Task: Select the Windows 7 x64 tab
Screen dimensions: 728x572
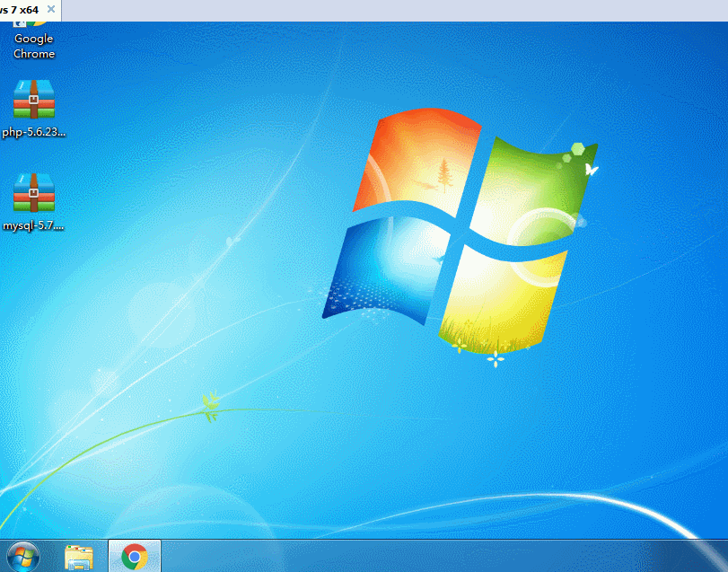Action: (31, 10)
